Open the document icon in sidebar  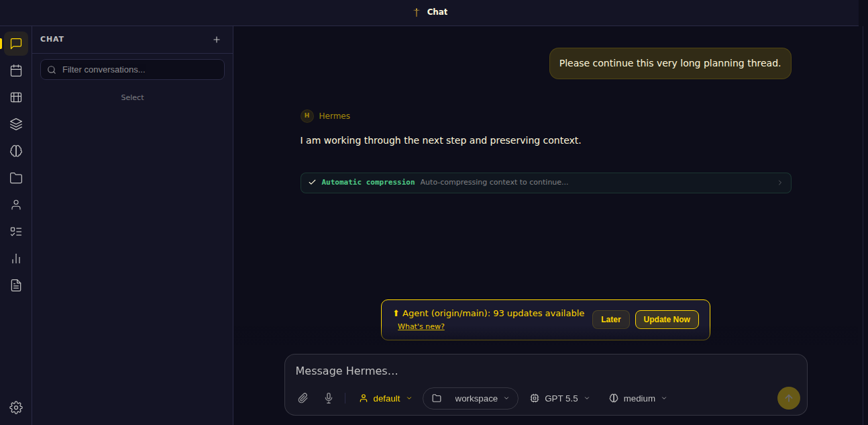[x=16, y=285]
